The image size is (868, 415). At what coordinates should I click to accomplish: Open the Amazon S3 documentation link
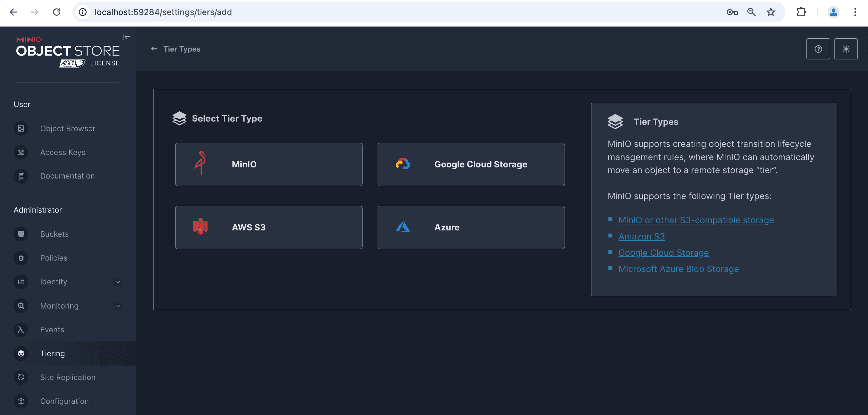[x=641, y=236]
